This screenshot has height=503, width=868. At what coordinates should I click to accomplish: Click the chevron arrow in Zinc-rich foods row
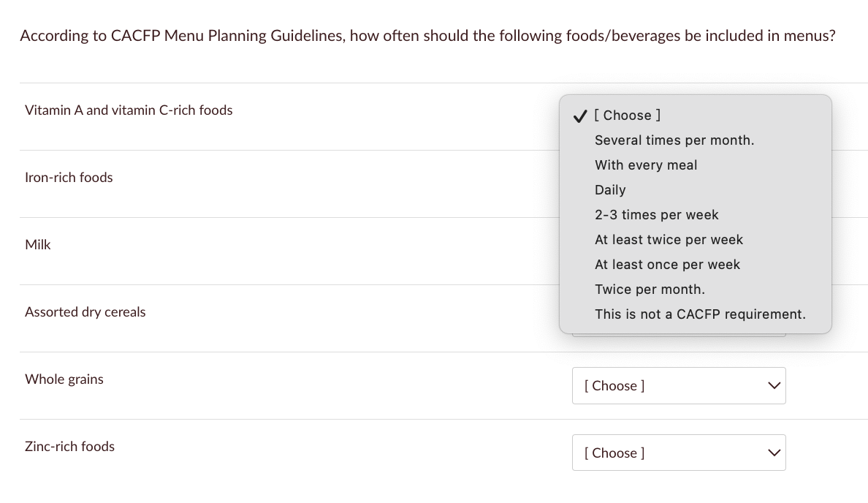[774, 453]
